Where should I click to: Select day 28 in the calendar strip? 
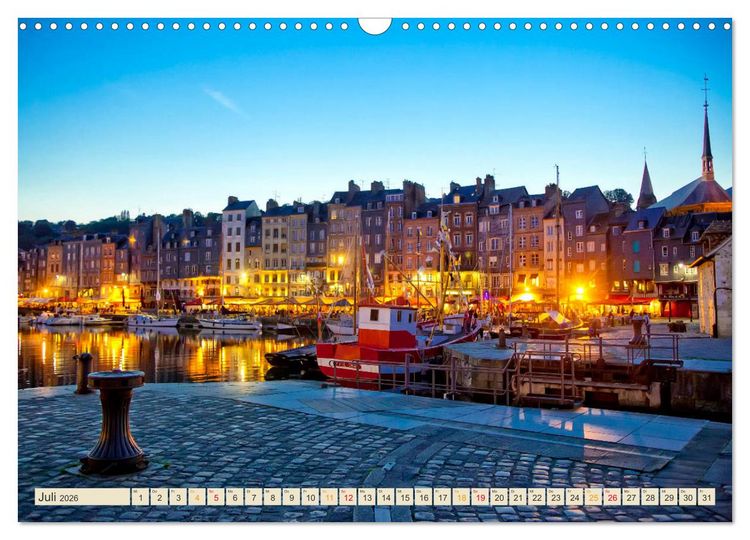650,496
